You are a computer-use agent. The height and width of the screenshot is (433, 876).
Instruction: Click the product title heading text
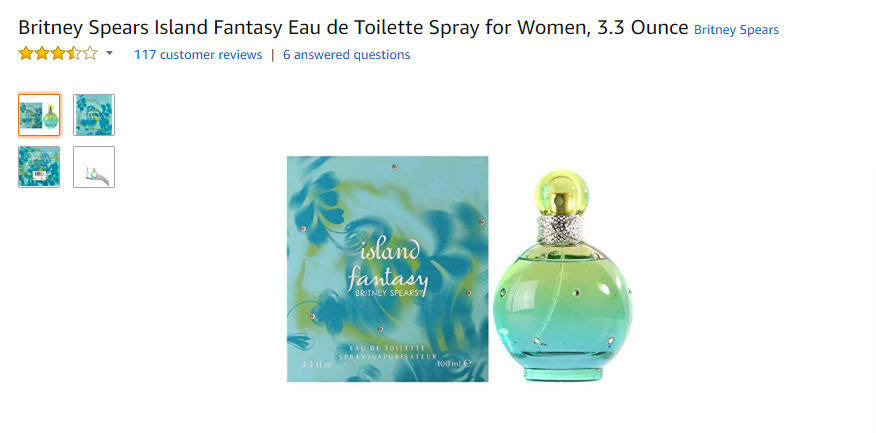[353, 27]
